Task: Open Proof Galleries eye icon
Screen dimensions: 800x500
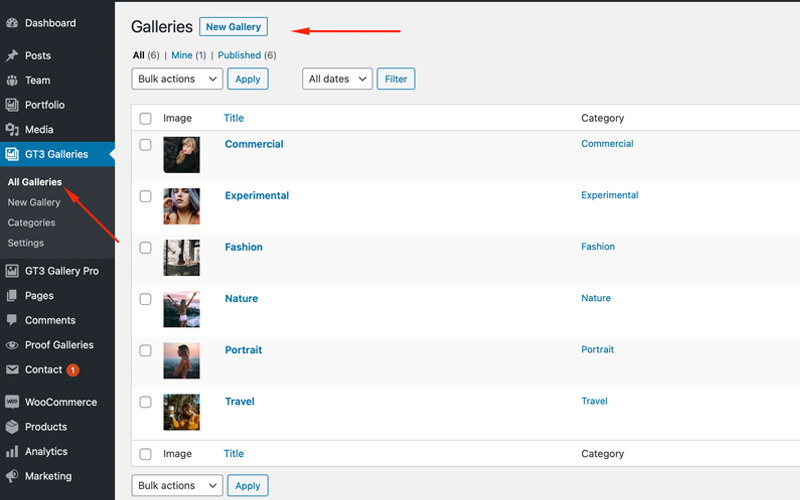Action: [x=12, y=345]
